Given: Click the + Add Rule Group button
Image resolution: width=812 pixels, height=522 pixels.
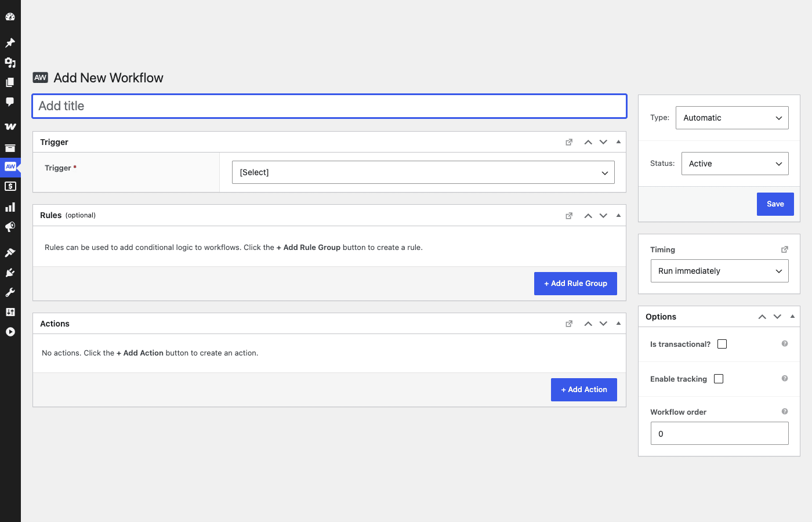Looking at the screenshot, I should [575, 284].
